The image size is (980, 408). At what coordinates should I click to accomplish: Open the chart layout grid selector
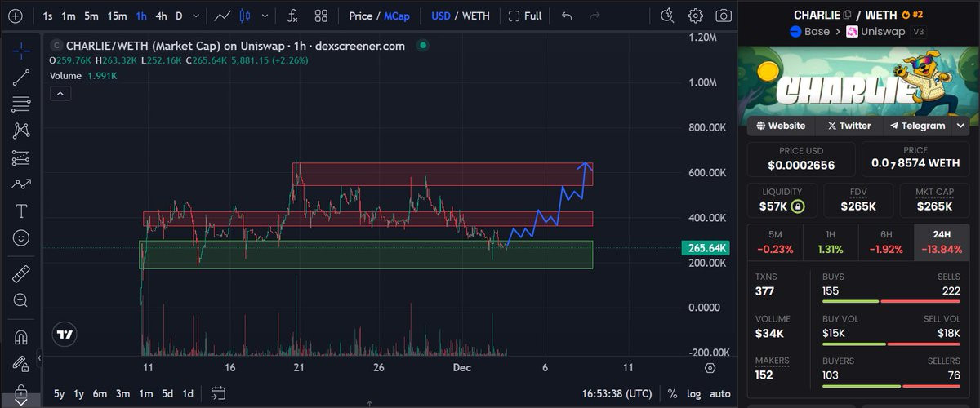[x=321, y=16]
